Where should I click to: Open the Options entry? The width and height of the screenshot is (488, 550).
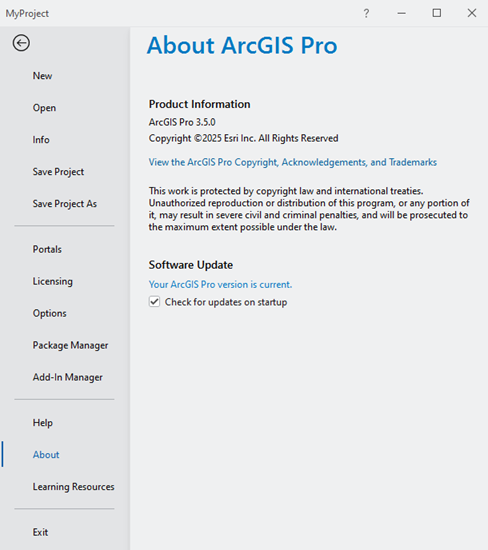tap(49, 313)
